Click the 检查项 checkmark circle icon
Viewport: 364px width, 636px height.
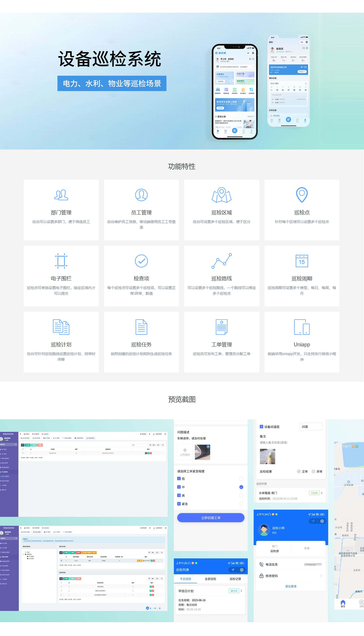141,261
